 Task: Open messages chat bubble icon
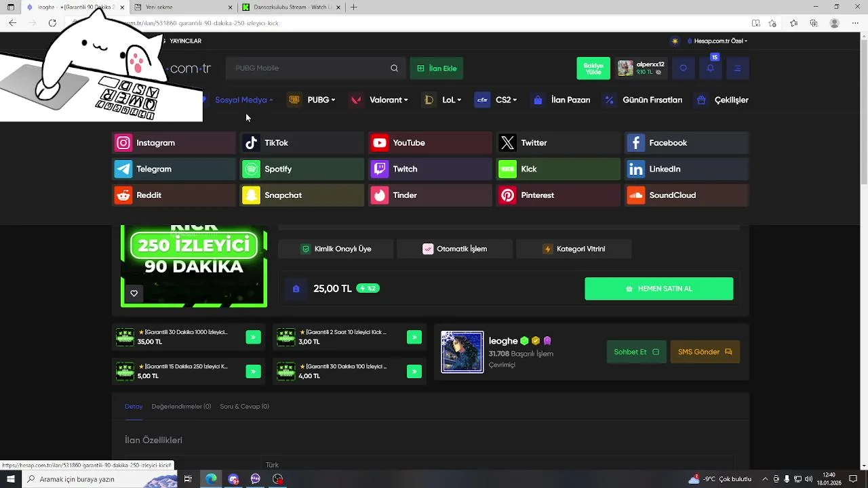click(683, 68)
